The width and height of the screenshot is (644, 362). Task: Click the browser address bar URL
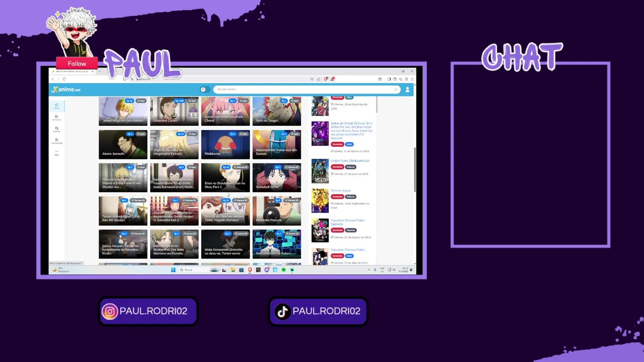tap(143, 79)
